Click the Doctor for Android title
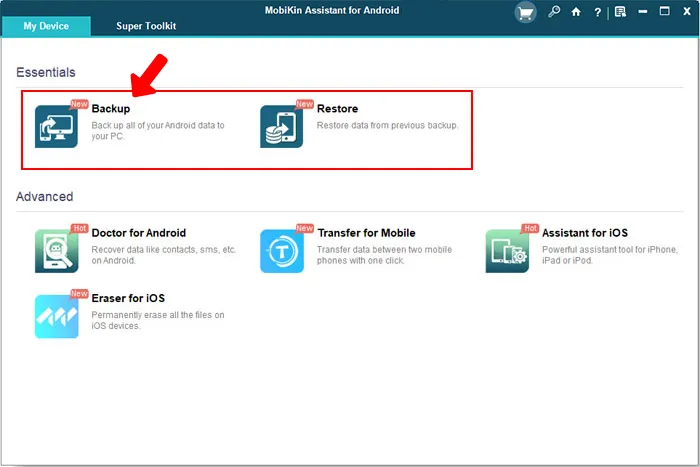 [139, 233]
